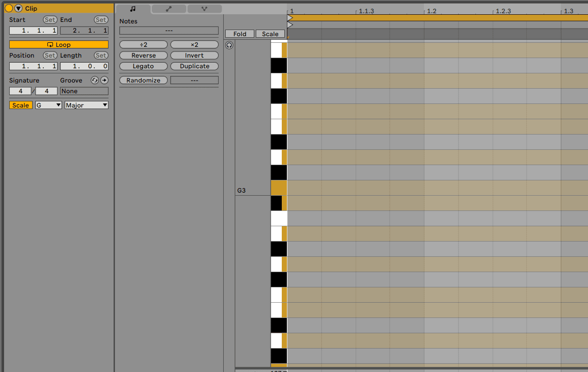The width and height of the screenshot is (588, 372).
Task: Click the Set button next to Position
Action: 50,55
